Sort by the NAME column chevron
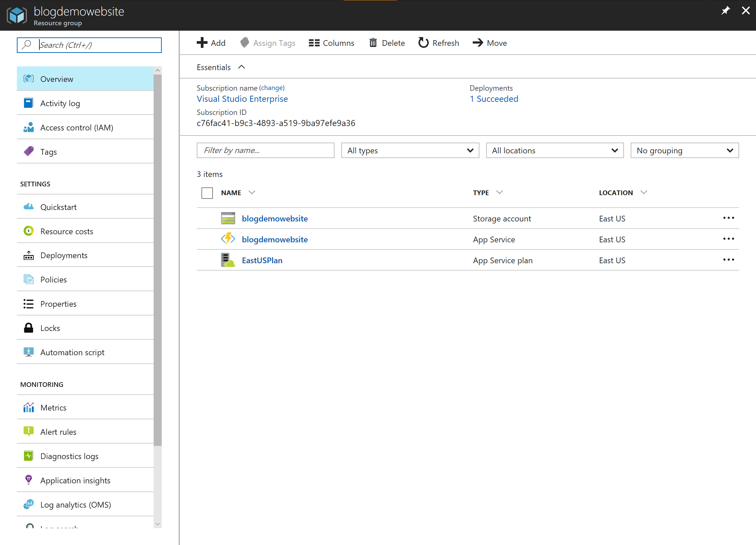 [252, 192]
